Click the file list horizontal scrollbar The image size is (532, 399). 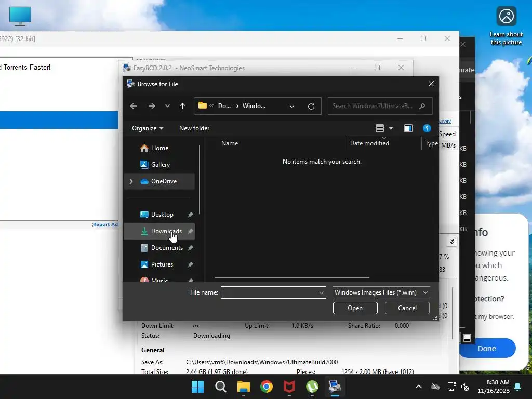click(292, 277)
